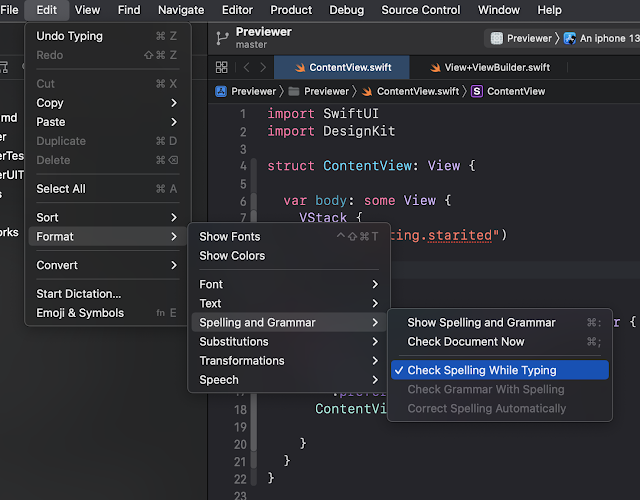Click the Previewer master branch title

pyautogui.click(x=264, y=38)
